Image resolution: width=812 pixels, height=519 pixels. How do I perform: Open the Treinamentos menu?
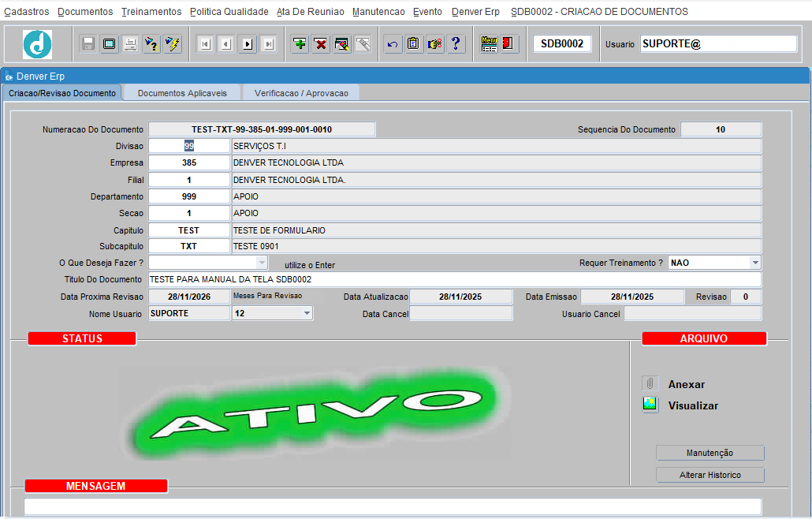click(151, 12)
